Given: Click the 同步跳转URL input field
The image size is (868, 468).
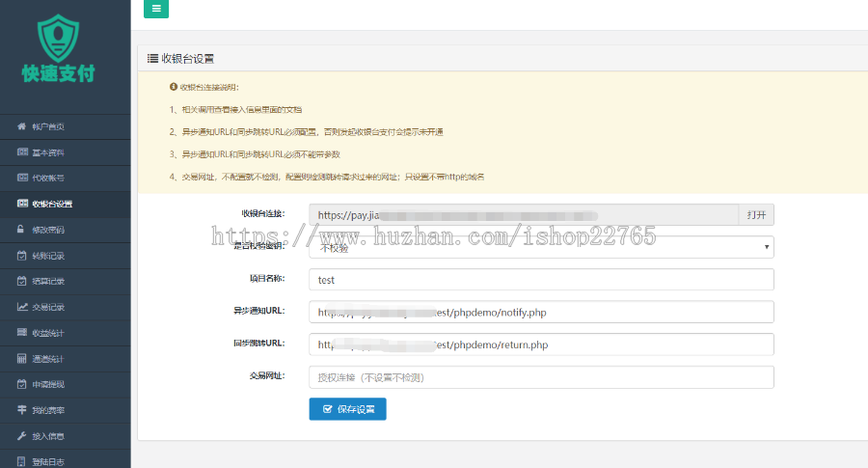Looking at the screenshot, I should (541, 344).
